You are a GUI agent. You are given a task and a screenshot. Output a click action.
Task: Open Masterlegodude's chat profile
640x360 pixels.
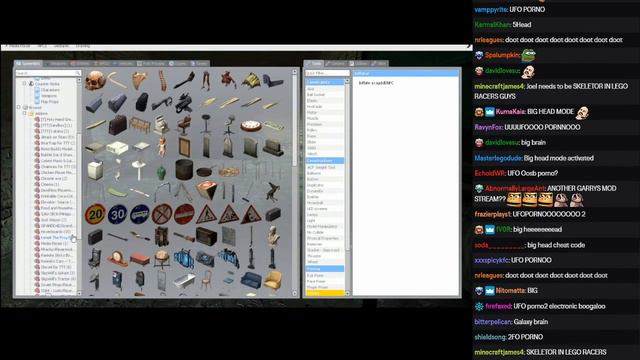pyautogui.click(x=498, y=158)
